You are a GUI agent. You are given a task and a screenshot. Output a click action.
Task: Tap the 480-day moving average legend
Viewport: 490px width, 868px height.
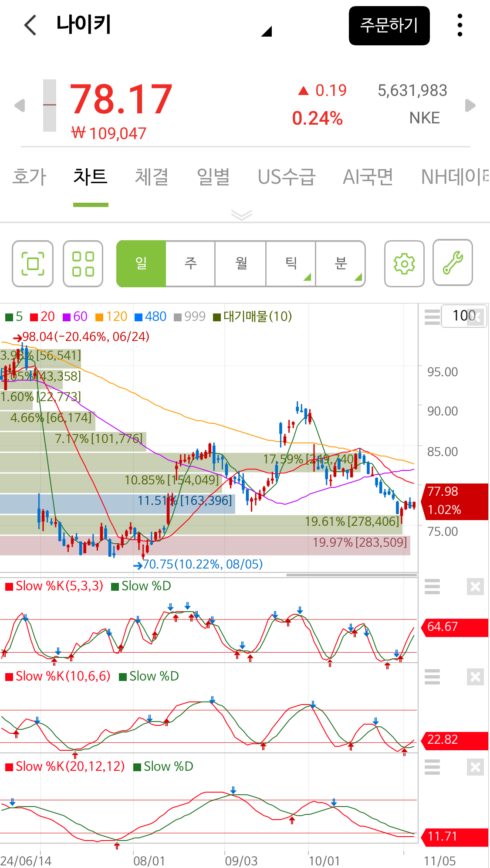[x=151, y=317]
